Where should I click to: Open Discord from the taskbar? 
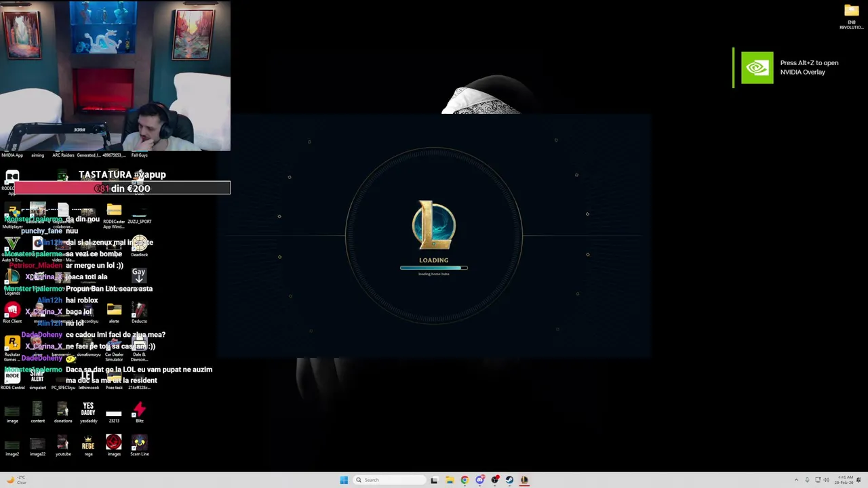click(x=479, y=480)
